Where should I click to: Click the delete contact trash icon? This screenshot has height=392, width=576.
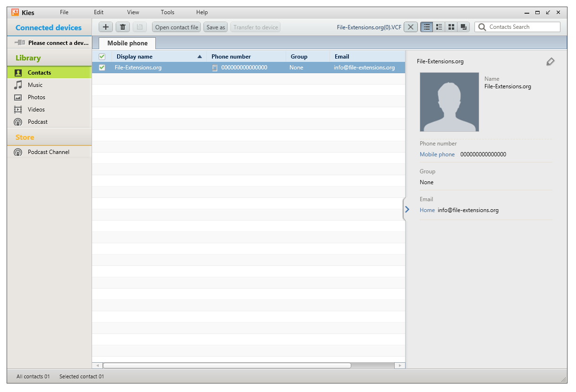[x=122, y=27]
